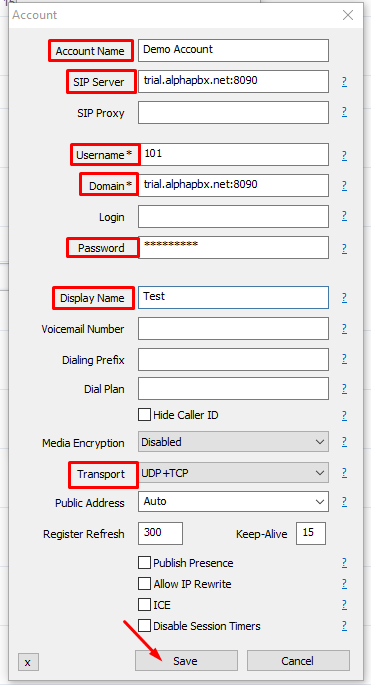The height and width of the screenshot is (685, 371).
Task: Open help link for Login
Action: 344,216
